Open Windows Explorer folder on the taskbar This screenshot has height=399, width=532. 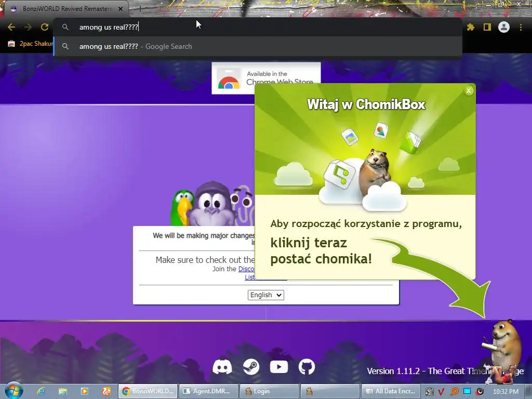click(63, 391)
